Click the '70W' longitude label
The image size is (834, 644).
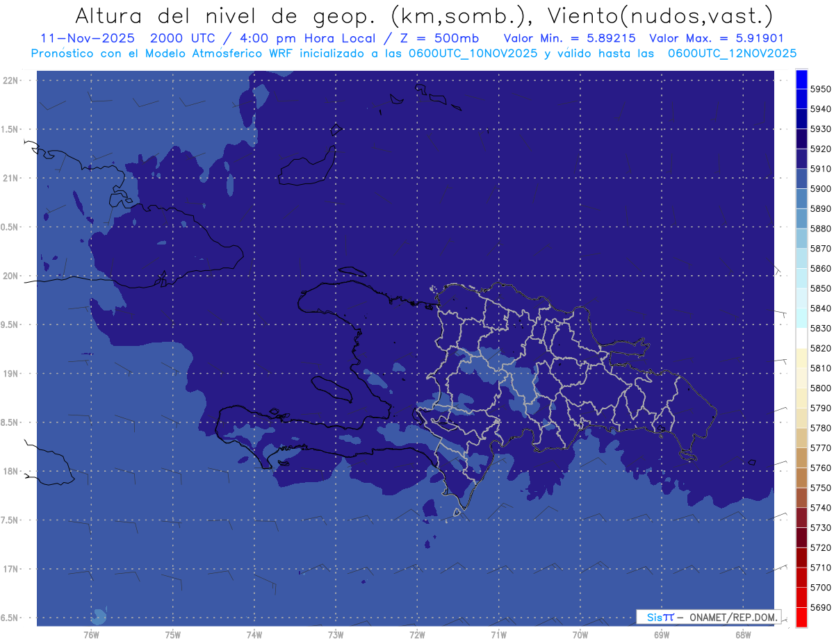click(580, 634)
